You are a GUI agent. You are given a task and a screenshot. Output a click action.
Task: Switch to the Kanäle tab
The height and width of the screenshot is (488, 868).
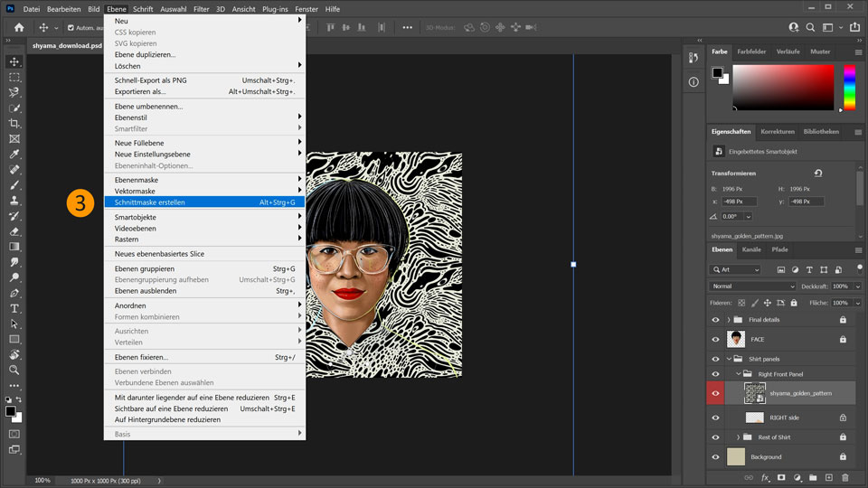coord(751,249)
